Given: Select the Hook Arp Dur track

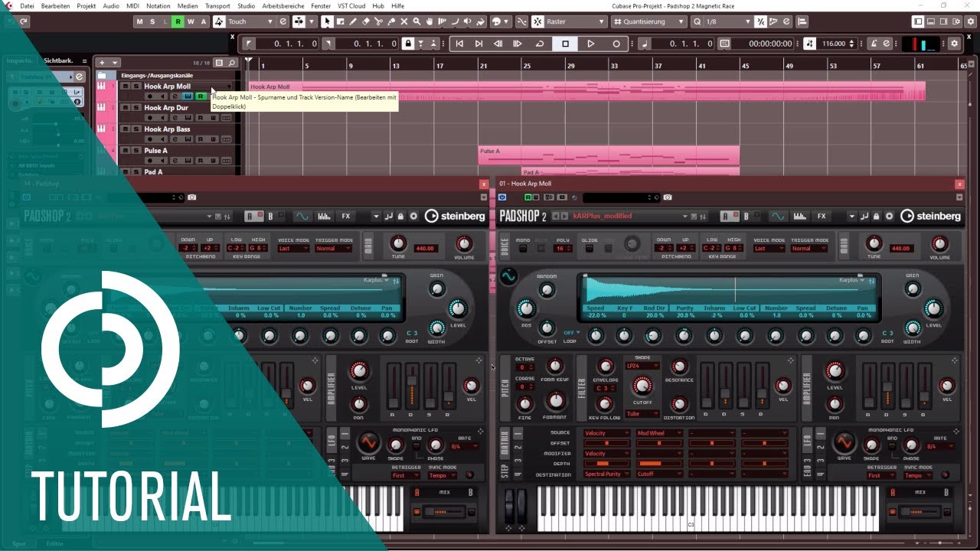Looking at the screenshot, I should click(x=165, y=108).
